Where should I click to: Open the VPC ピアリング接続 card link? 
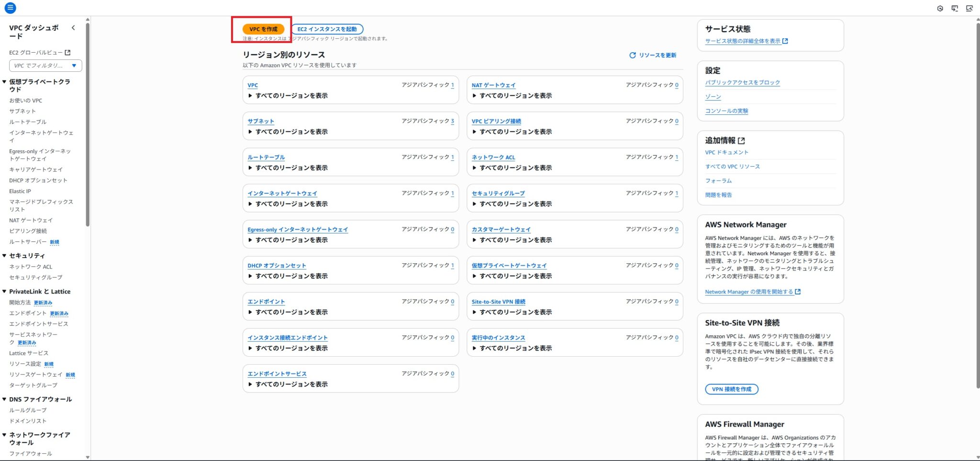496,122
